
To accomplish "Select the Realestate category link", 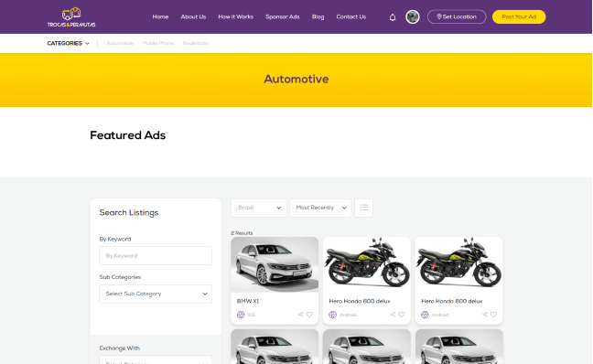I will coord(195,43).
